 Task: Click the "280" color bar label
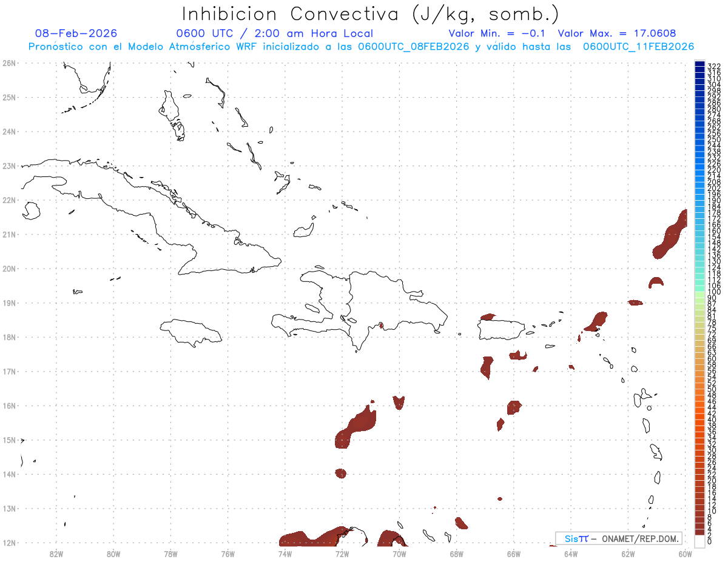[x=714, y=109]
